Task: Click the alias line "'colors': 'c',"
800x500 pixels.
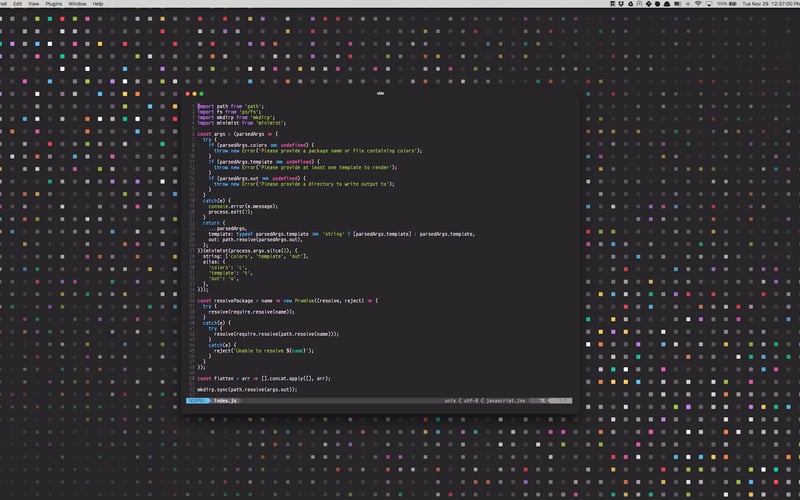Action: (228, 267)
